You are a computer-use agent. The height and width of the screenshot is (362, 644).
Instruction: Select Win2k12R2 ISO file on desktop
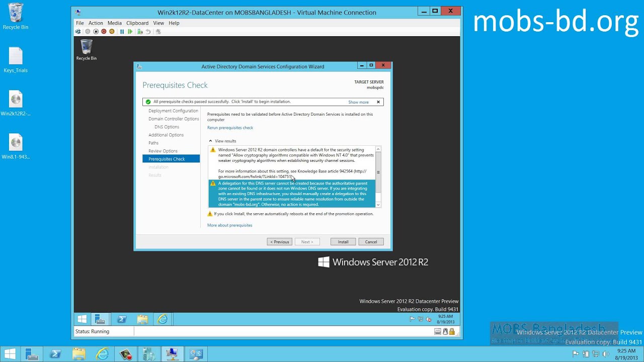tap(16, 103)
